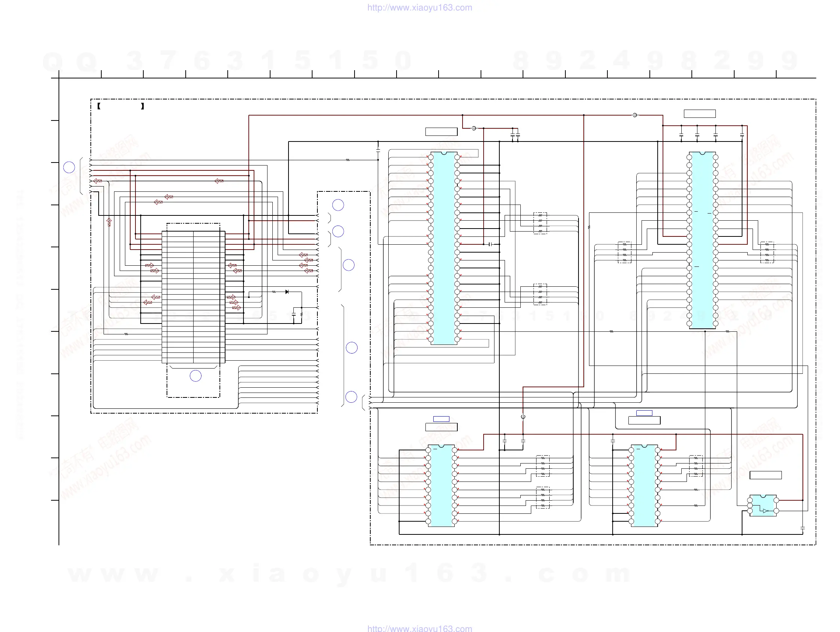Click the blue circle beside the left edge connector

[69, 167]
